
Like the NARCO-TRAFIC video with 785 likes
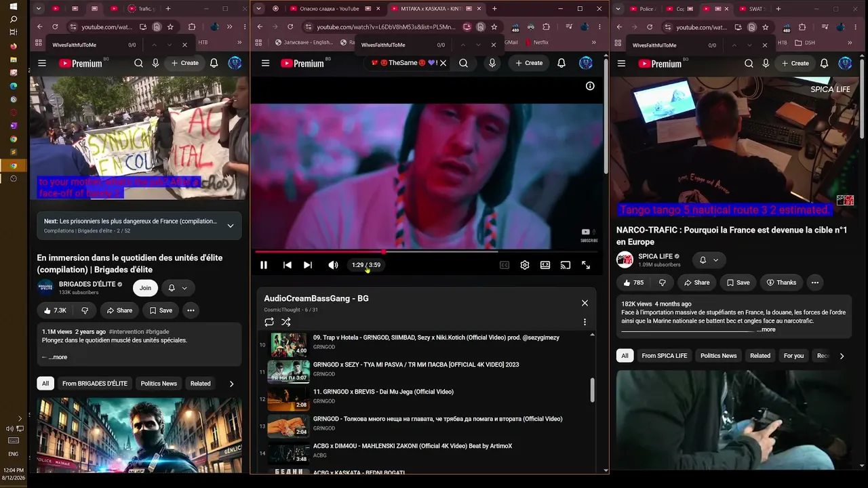click(633, 283)
